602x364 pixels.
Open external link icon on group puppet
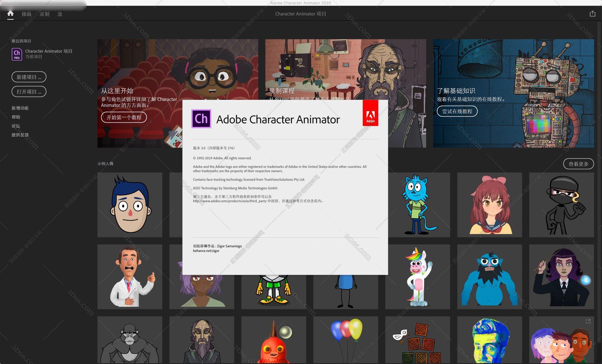coord(588,321)
